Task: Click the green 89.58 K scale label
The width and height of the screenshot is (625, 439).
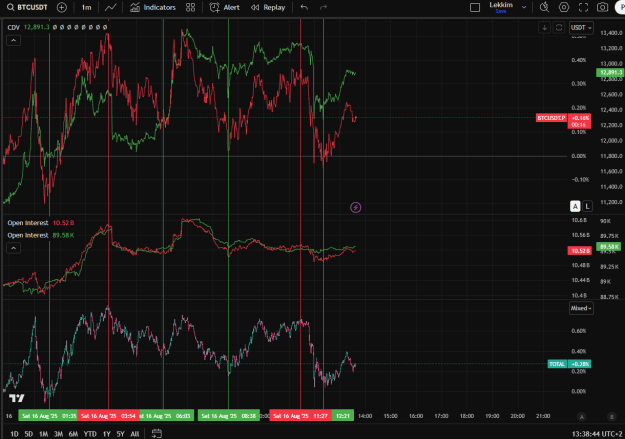Action: pos(608,246)
